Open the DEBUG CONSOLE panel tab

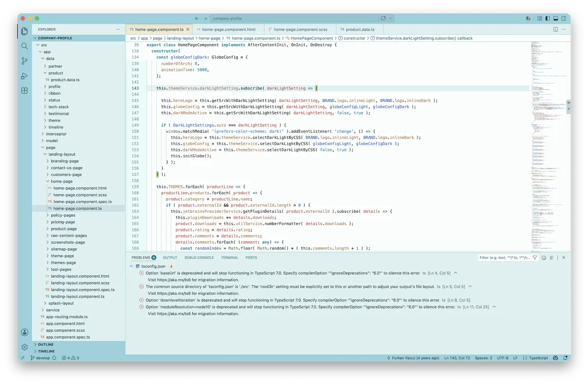pos(199,257)
